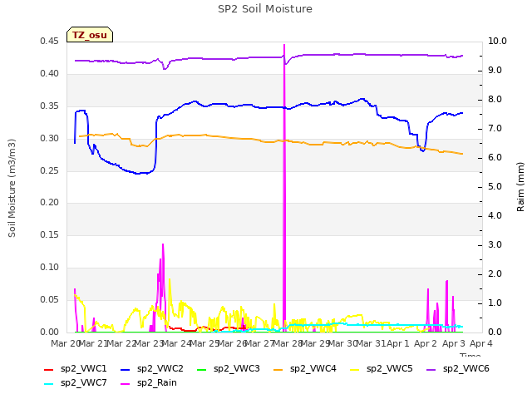Click the Apr 1 date label
Image resolution: width=532 pixels, height=399 pixels.
(398, 344)
